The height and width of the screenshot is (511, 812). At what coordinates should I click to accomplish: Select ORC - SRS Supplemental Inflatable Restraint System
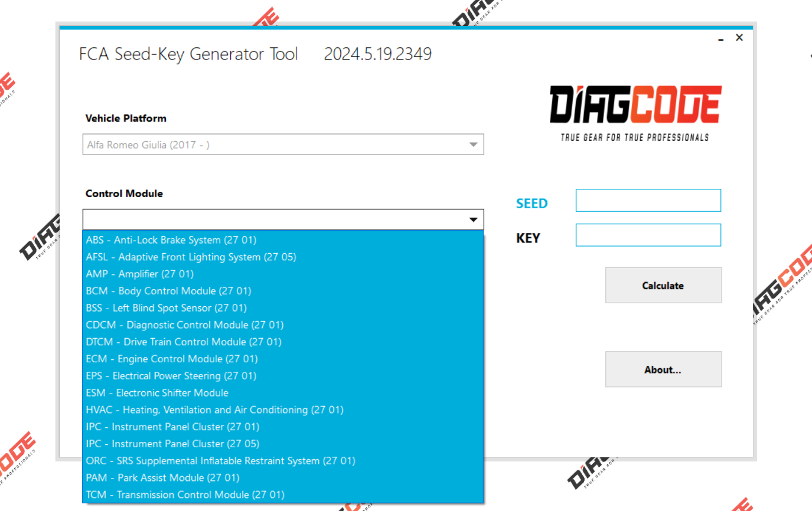tap(283, 461)
